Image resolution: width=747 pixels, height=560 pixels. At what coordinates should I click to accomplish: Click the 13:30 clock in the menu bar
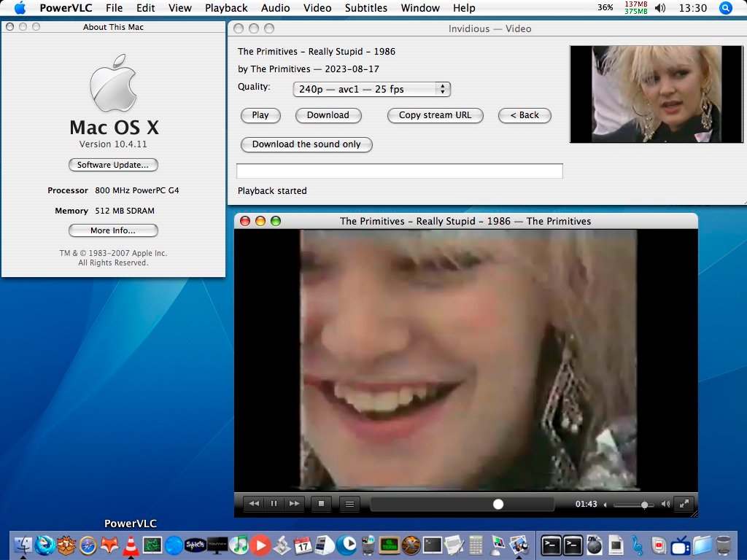click(693, 8)
